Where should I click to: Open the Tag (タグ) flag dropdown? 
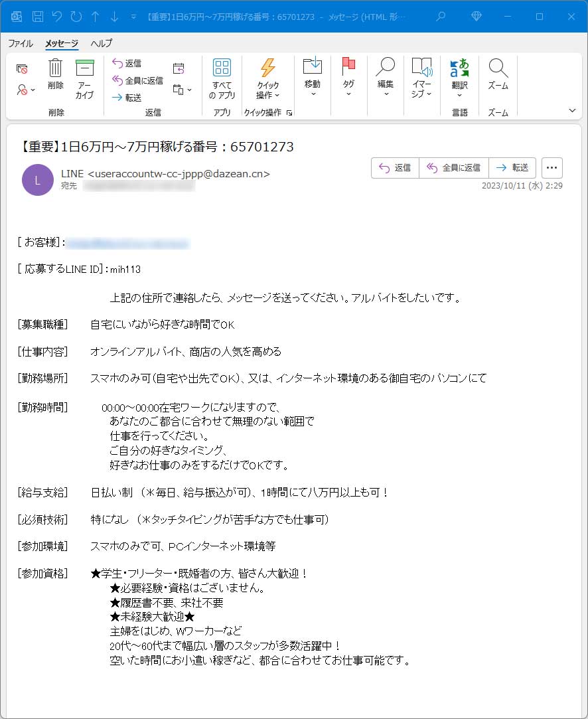click(x=348, y=78)
